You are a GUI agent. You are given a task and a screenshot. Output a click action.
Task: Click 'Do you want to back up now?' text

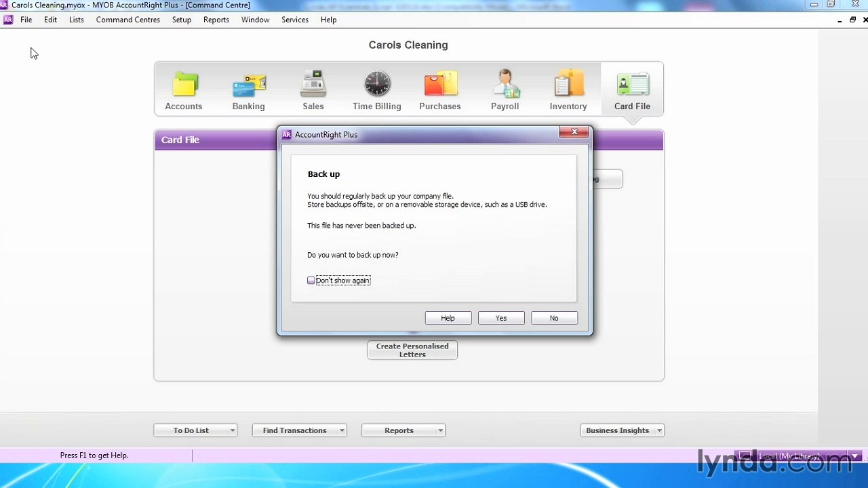pyautogui.click(x=353, y=255)
